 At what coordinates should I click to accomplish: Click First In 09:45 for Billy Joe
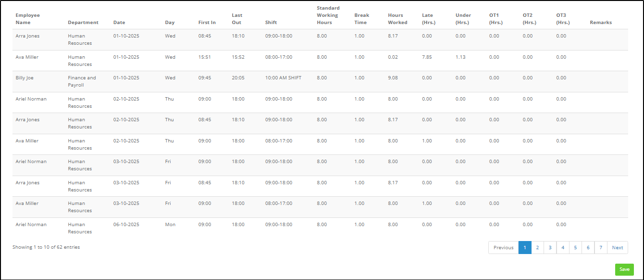[205, 78]
